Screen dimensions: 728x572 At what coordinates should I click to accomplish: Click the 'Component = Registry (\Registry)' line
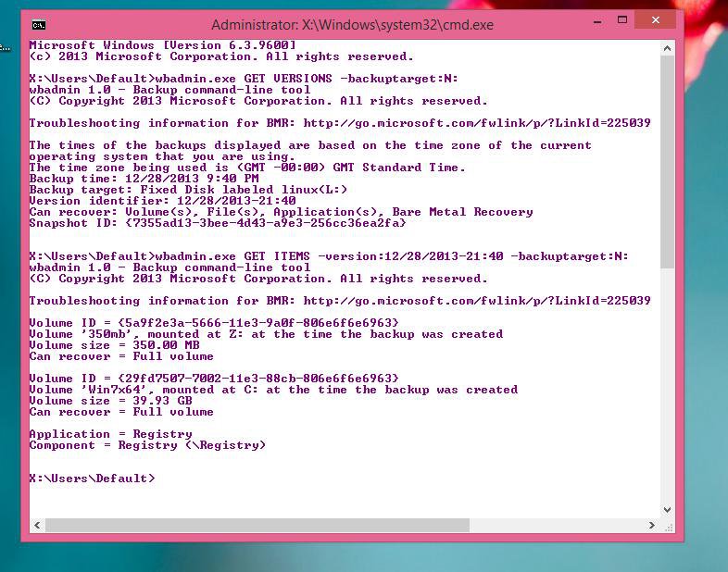(x=147, y=445)
